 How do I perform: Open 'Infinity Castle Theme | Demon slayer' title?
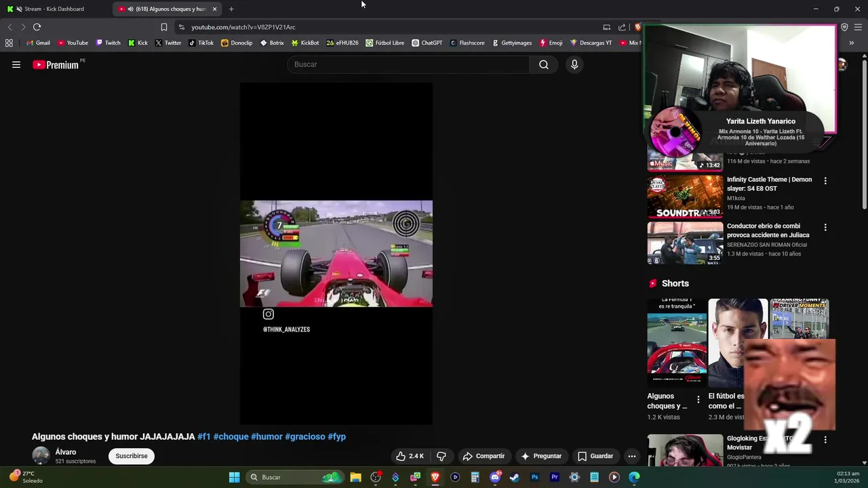click(x=769, y=184)
